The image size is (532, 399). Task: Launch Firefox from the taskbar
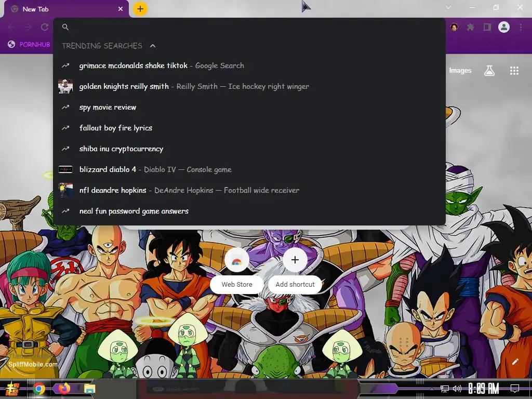point(64,388)
